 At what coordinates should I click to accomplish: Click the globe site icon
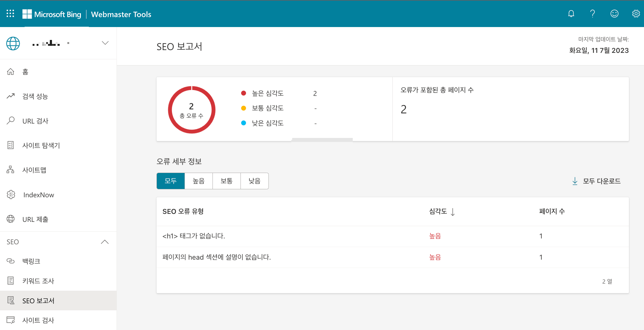[x=13, y=43]
